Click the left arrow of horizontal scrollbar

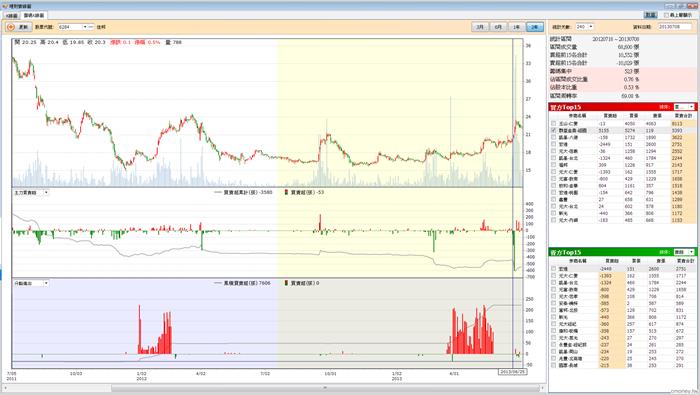pyautogui.click(x=6, y=388)
